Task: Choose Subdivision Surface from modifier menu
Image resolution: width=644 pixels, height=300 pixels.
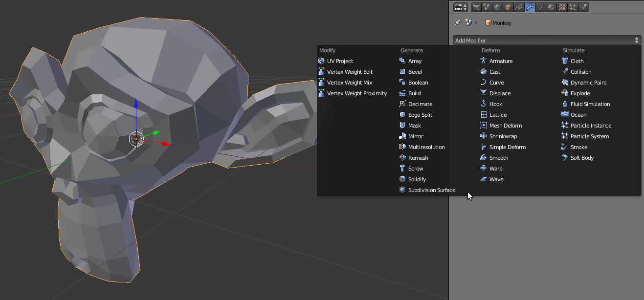Action: tap(431, 190)
